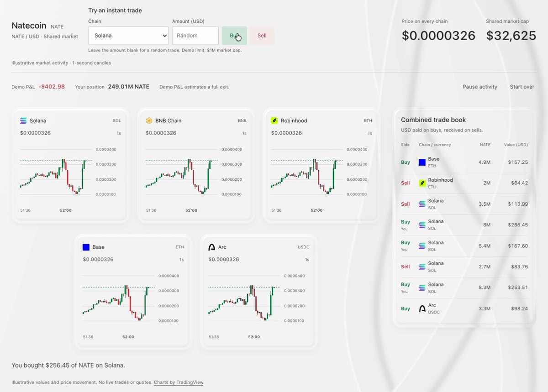Select the Arc icon in the $98.24 trade row
The image size is (548, 392).
point(422,308)
